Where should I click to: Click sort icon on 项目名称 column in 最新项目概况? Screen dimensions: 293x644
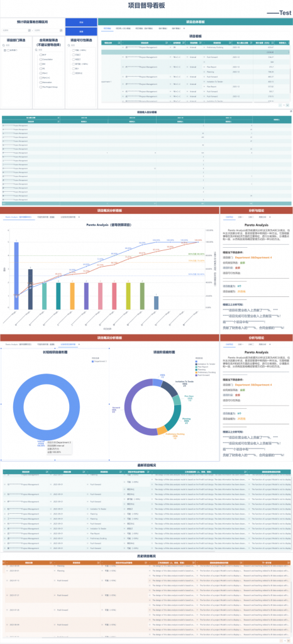tap(47, 472)
